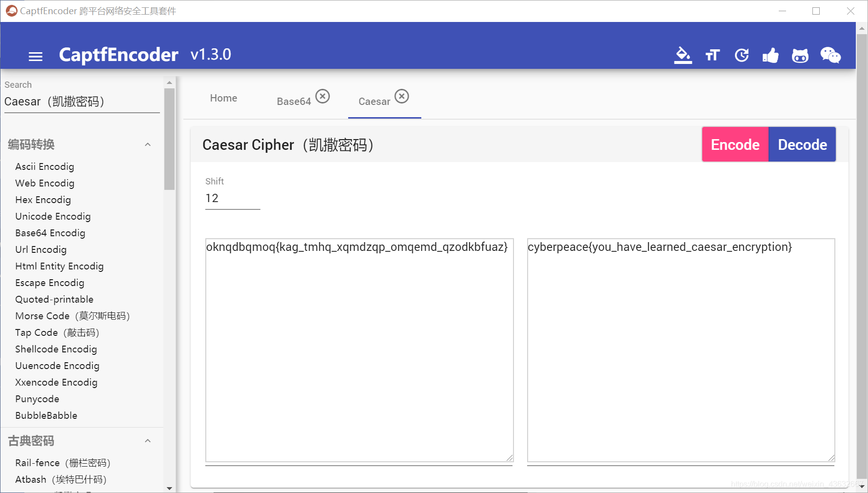
Task: Click the paint bucket theme color icon
Action: [683, 55]
